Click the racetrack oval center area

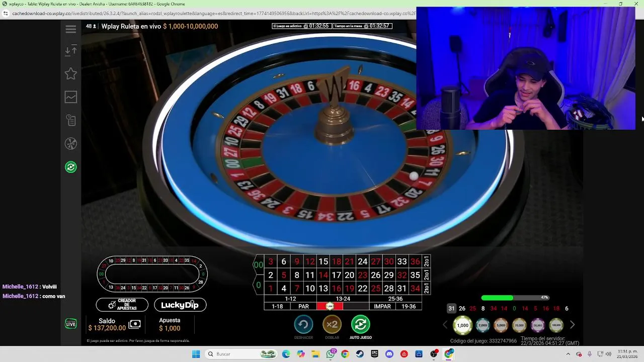tap(152, 274)
